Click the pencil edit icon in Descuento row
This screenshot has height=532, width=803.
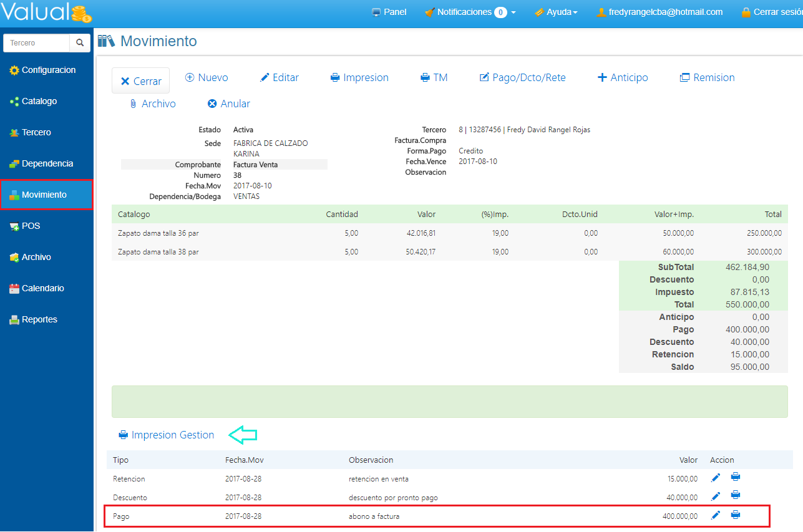click(x=716, y=497)
